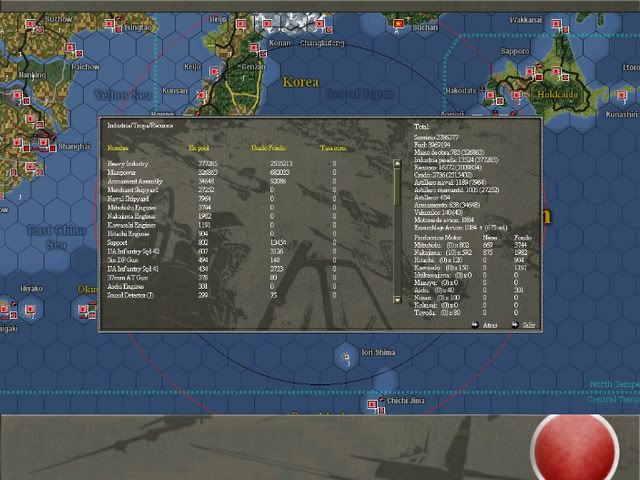Screen dimensions: 640x480
Task: Select the Keijo base flag icon
Action: [x=214, y=72]
